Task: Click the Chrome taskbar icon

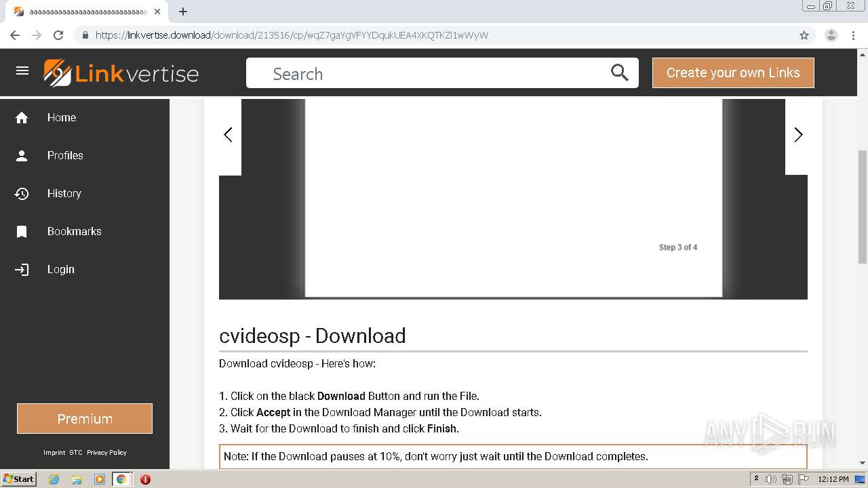Action: (121, 479)
